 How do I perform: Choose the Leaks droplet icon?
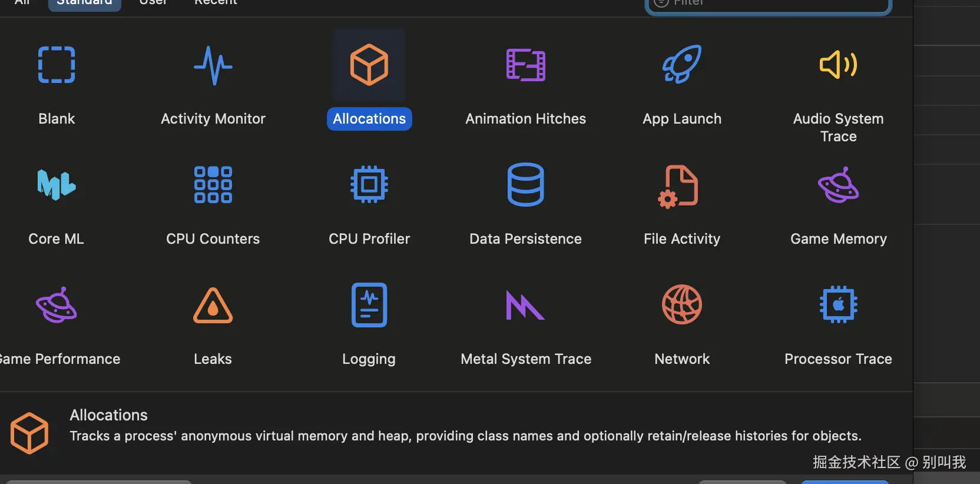click(x=213, y=306)
